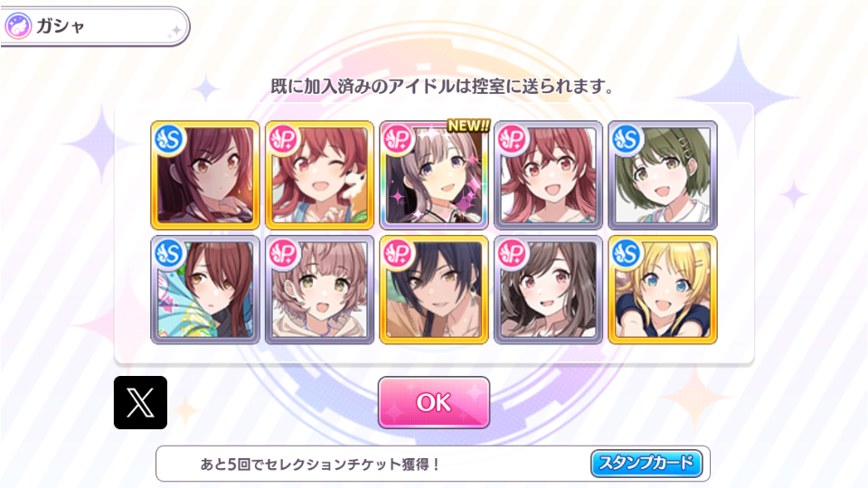Click the ガシャ header icon

tap(18, 26)
